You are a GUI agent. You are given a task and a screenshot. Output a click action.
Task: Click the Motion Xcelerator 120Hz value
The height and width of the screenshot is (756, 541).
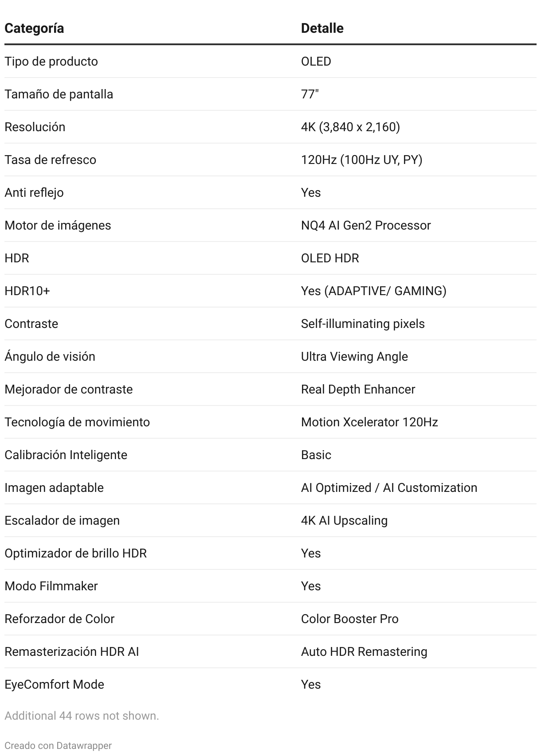click(369, 422)
